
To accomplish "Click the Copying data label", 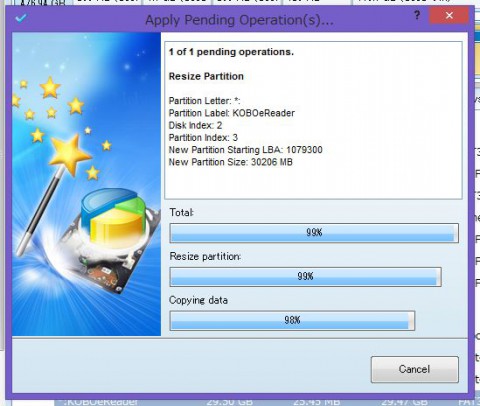I will (198, 300).
